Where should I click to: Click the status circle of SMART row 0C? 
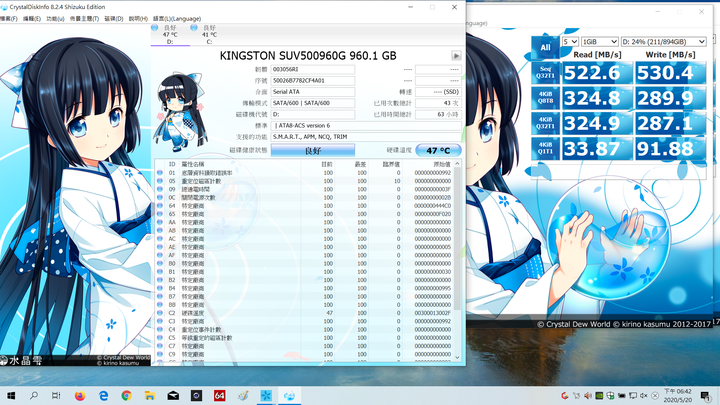[160, 197]
